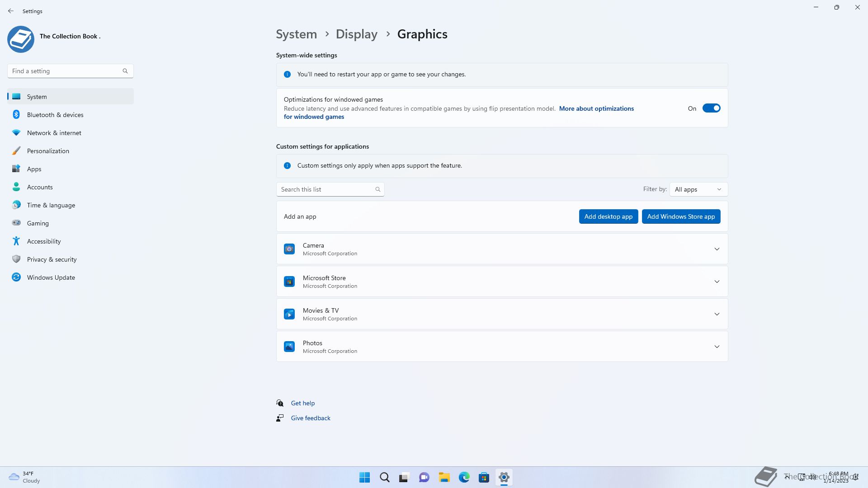This screenshot has height=488, width=868.
Task: Click the Movies & TV app icon
Action: 289,314
